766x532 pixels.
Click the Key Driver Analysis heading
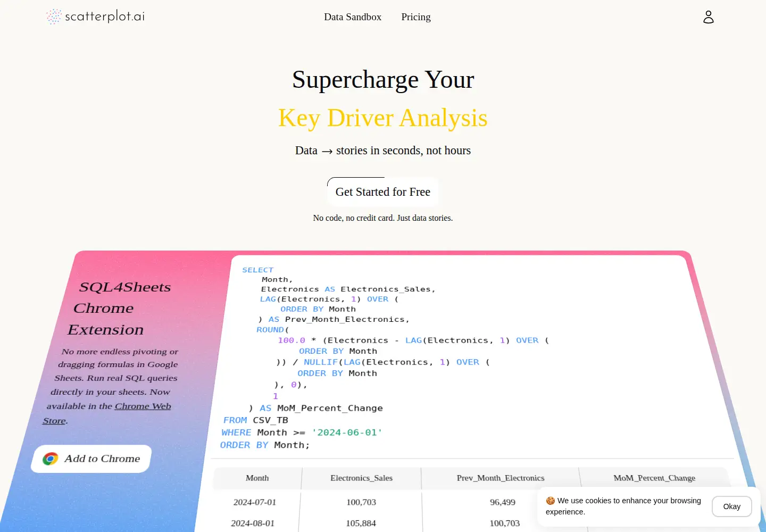(383, 118)
